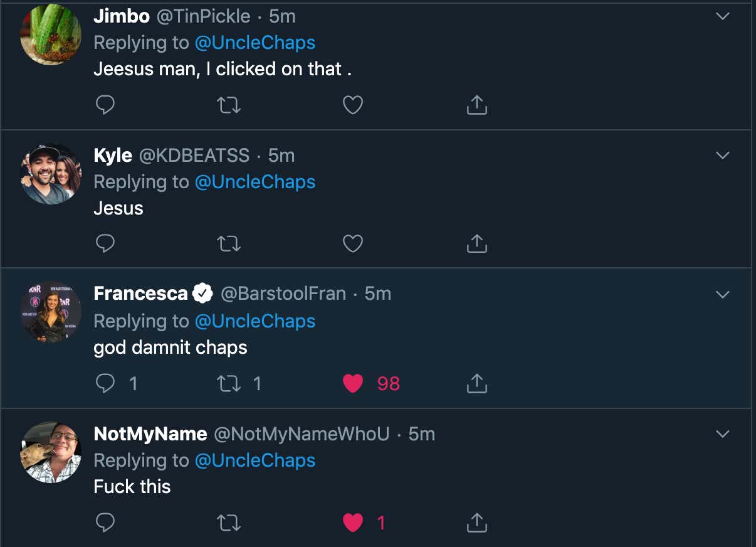Image resolution: width=756 pixels, height=547 pixels.
Task: View Francesca's profile avatar
Action: (x=51, y=312)
